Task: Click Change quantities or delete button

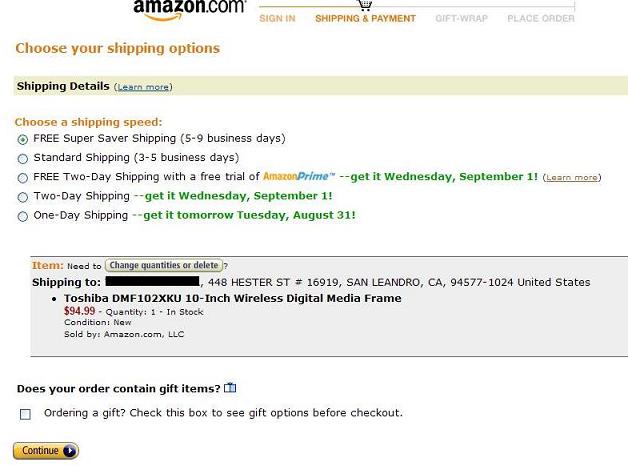Action: click(163, 265)
